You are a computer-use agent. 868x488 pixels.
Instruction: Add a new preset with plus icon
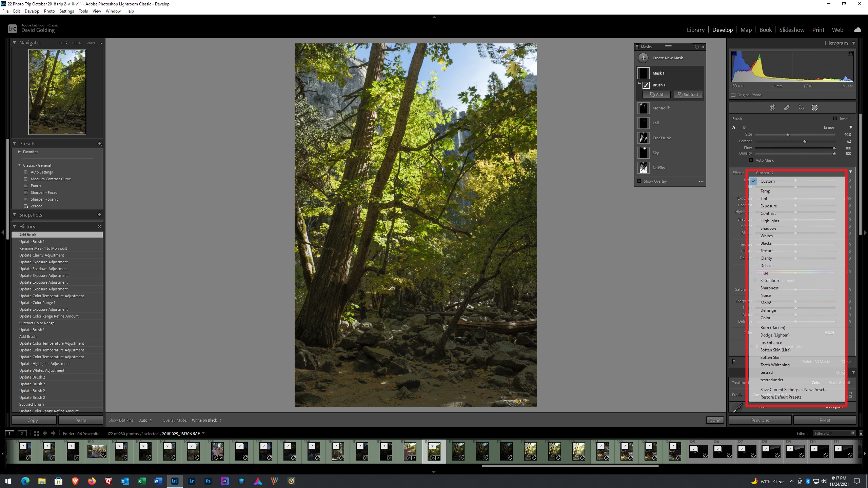click(99, 144)
